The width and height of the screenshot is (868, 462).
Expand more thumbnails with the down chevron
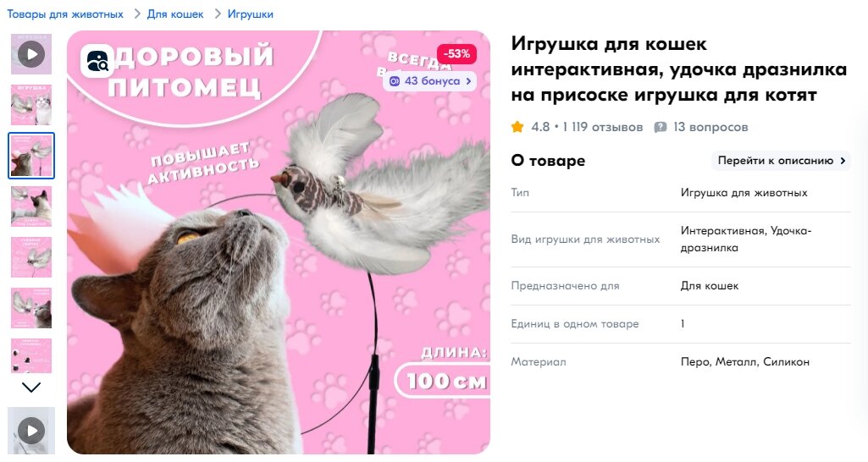31,388
